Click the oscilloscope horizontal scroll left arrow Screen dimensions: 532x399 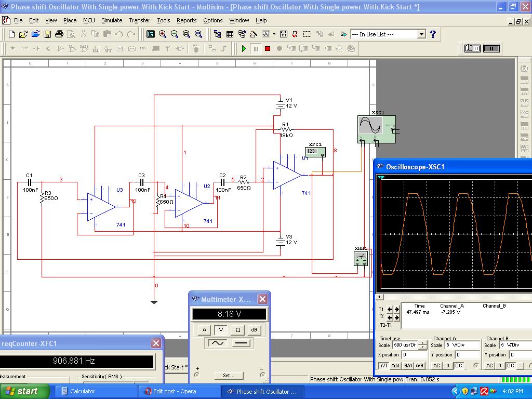[380, 297]
